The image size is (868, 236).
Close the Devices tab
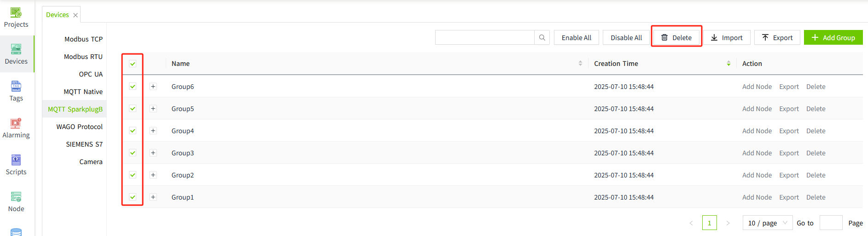click(76, 15)
